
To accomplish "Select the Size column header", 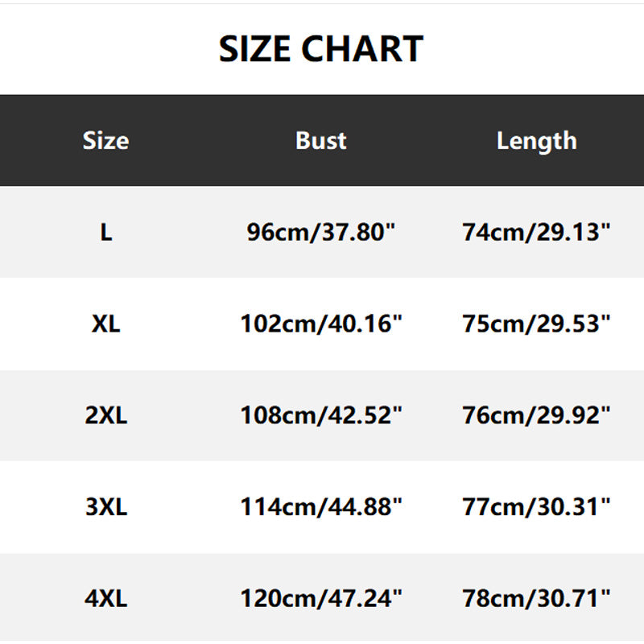I will (x=105, y=141).
